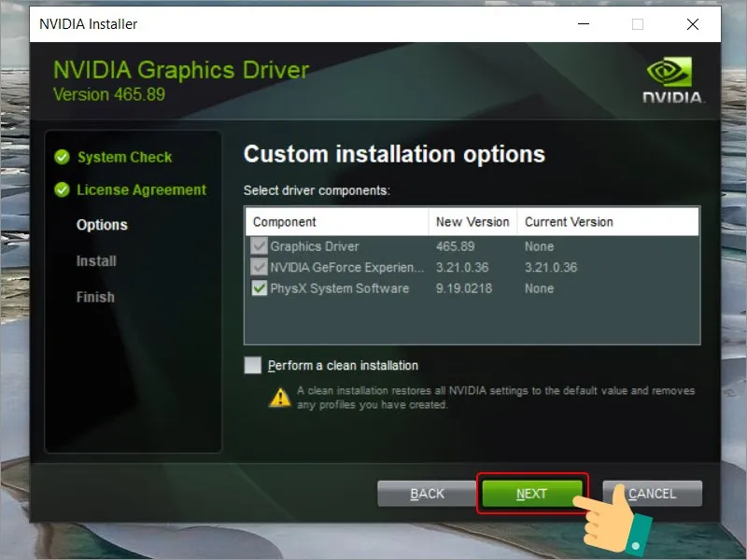Image resolution: width=747 pixels, height=560 pixels.
Task: Click the System Check green checkmark icon
Action: tap(63, 157)
